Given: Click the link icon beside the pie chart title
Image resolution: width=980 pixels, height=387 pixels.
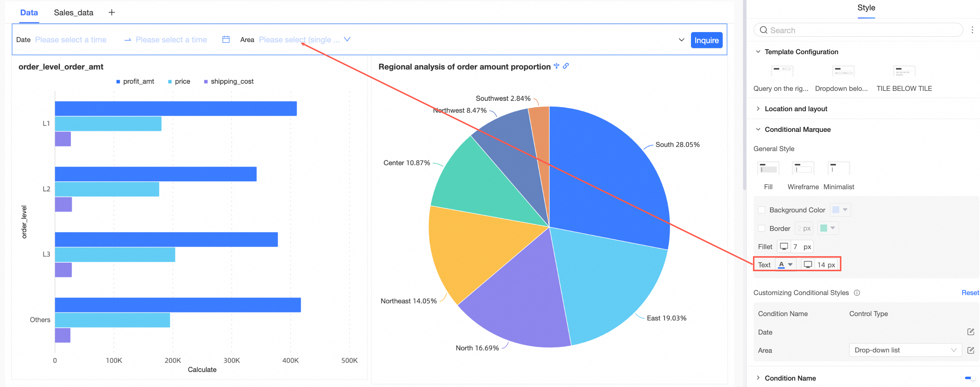Looking at the screenshot, I should click(566, 66).
